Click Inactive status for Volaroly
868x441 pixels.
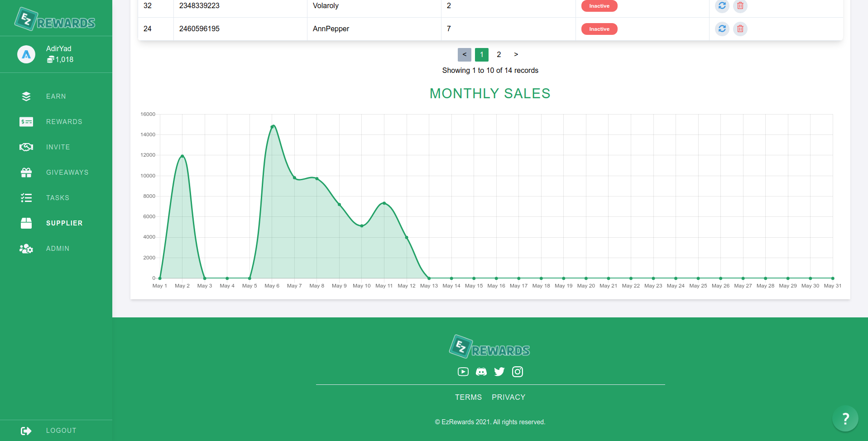click(599, 6)
